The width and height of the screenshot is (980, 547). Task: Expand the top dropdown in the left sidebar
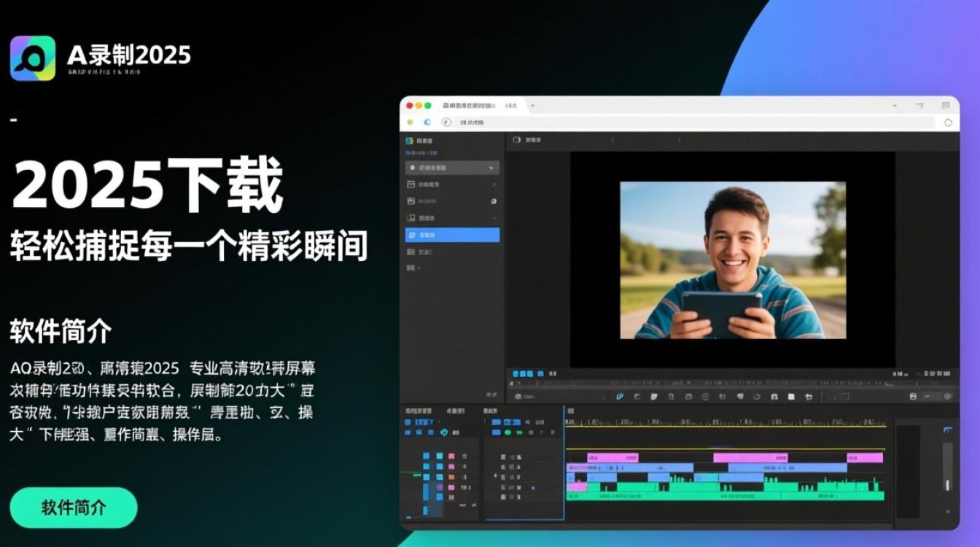[x=451, y=168]
